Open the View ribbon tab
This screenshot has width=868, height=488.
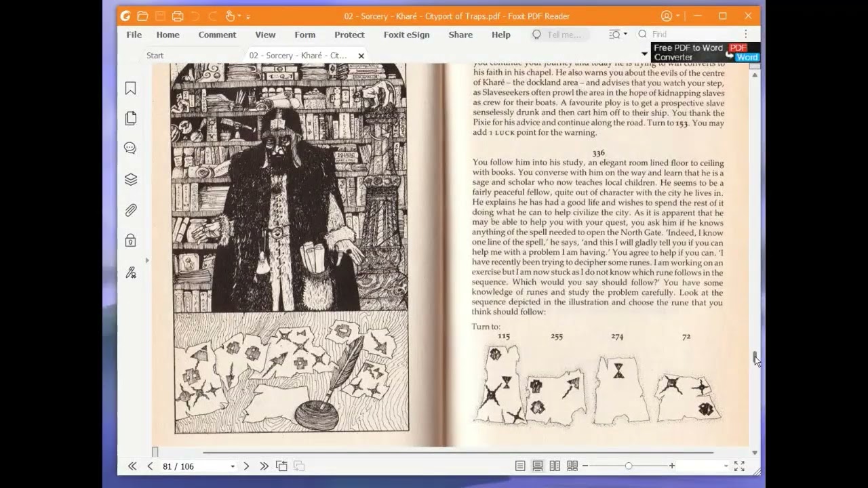click(265, 35)
